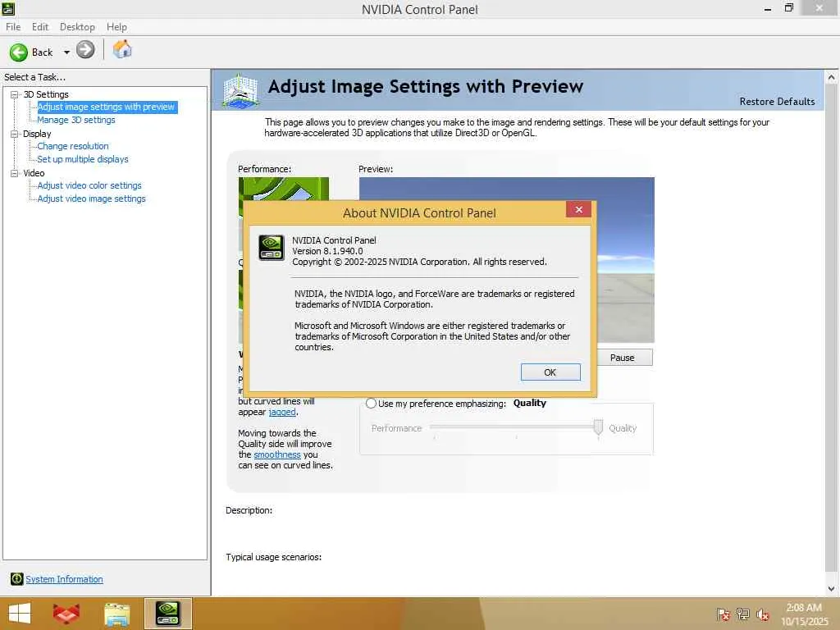Click the Video tree label

pos(34,173)
